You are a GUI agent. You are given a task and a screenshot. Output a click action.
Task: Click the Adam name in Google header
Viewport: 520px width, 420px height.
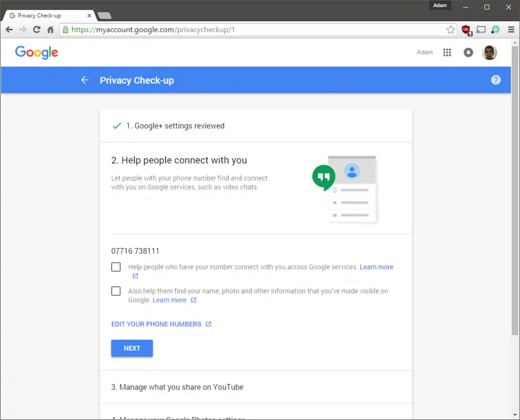[425, 52]
